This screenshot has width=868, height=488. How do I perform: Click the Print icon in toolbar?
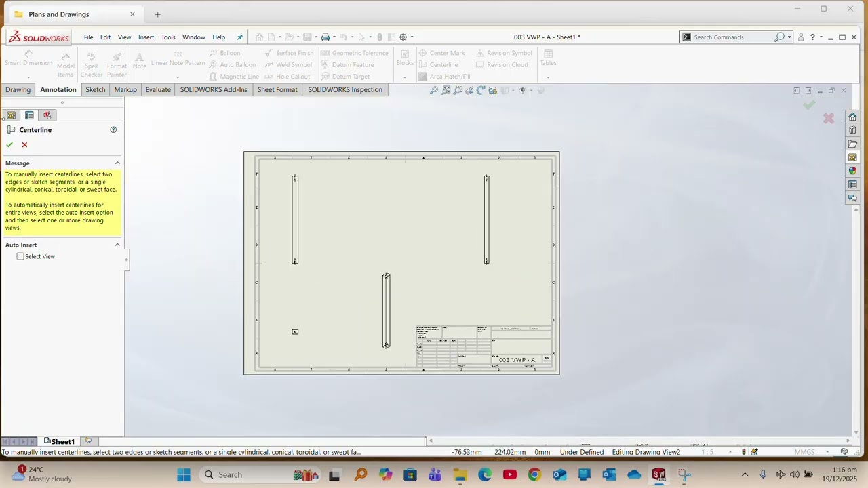point(325,37)
